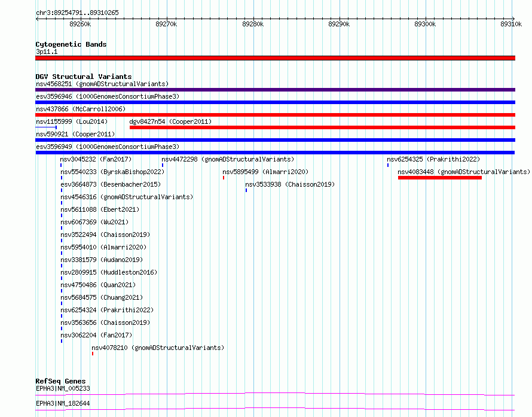The image size is (532, 417).
Task: Select variant nsv4078210 gnomAD label
Action: pyautogui.click(x=158, y=348)
